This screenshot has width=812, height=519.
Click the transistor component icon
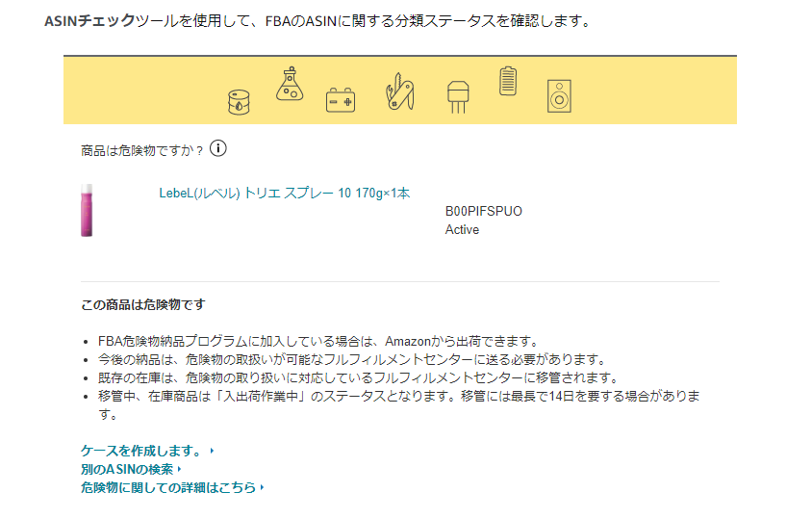(x=458, y=96)
